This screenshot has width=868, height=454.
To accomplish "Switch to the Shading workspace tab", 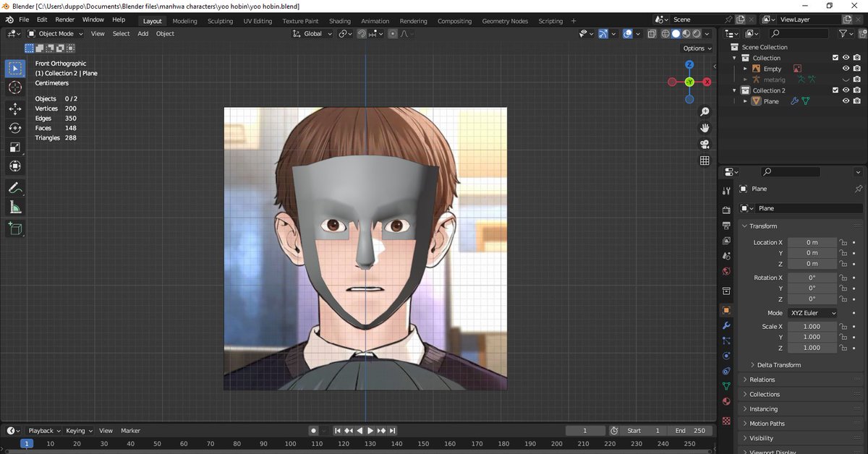I will (340, 21).
